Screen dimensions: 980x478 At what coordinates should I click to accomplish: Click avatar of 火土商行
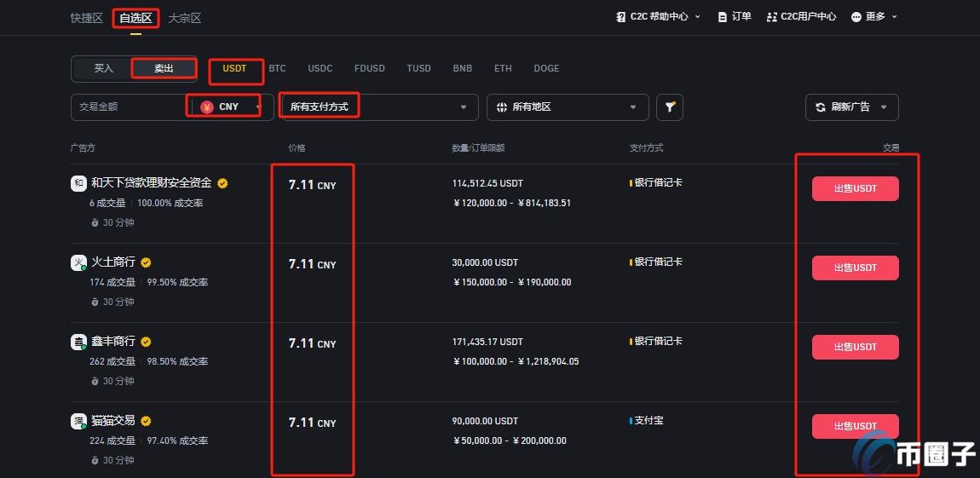click(78, 262)
